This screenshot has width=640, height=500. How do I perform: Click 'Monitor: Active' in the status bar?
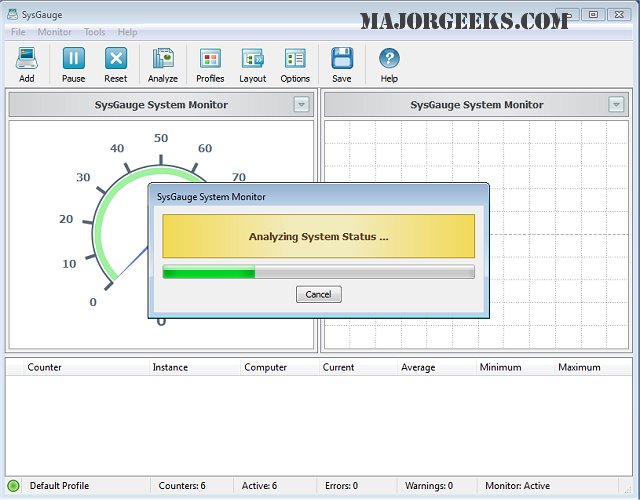point(518,486)
